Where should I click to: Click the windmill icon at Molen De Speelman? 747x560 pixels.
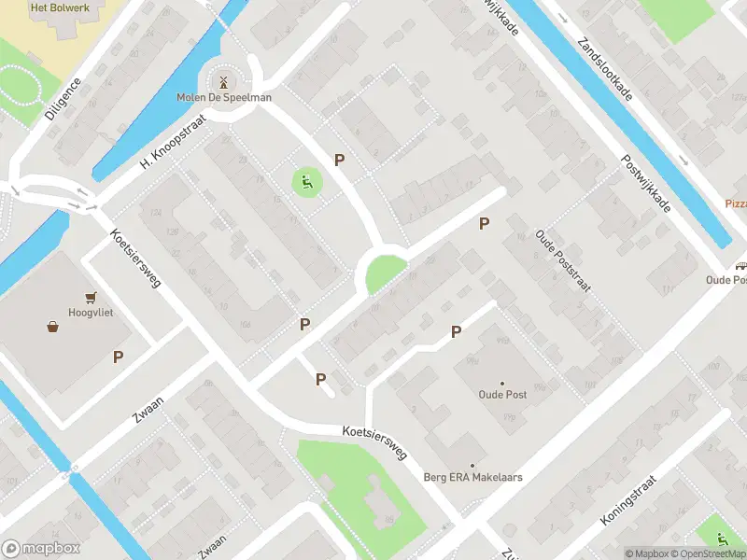(223, 83)
